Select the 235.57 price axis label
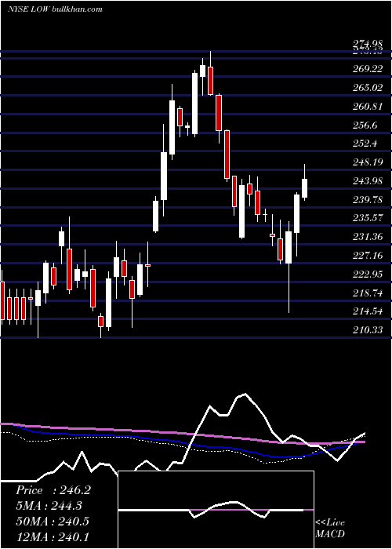392x549 pixels. [x=368, y=218]
